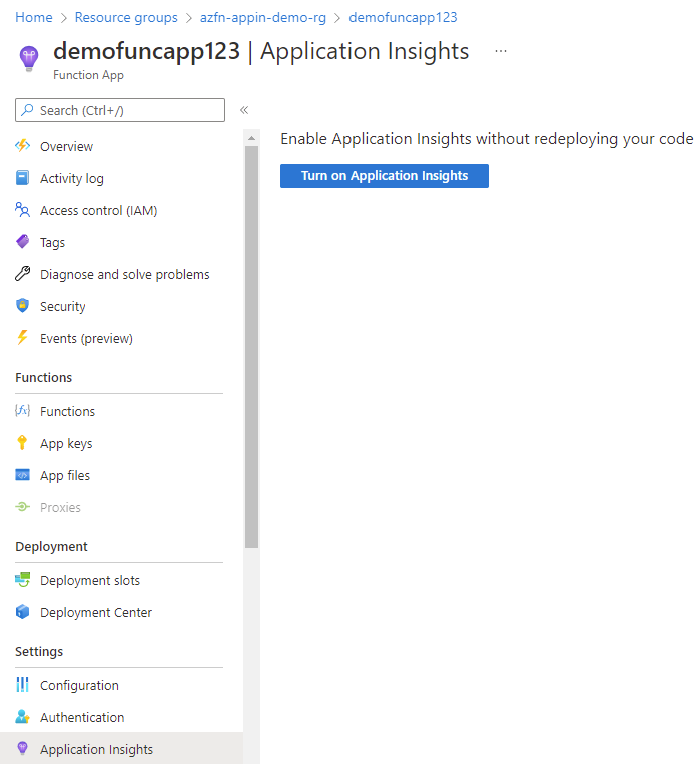Click the App files code icon
This screenshot has width=698, height=764.
pos(22,475)
